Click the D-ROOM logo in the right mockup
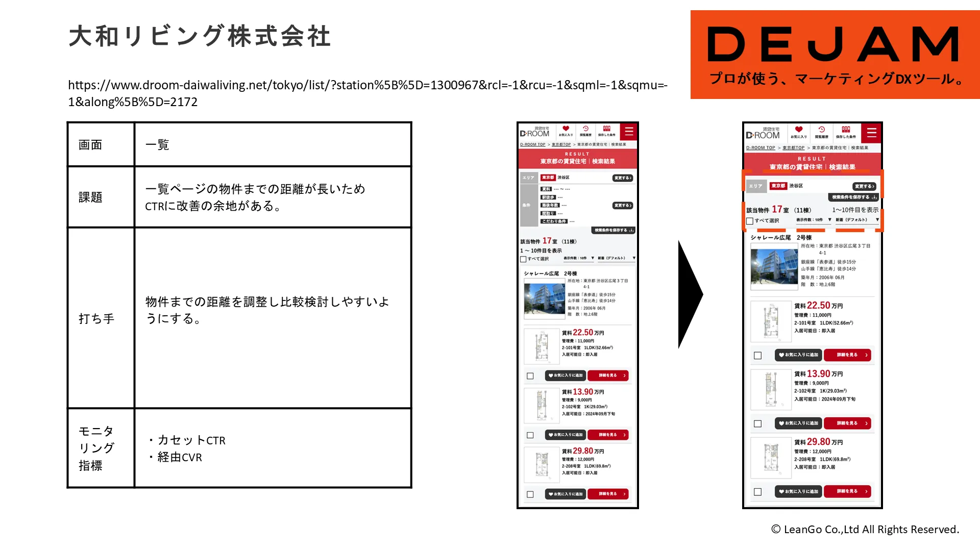 763,134
